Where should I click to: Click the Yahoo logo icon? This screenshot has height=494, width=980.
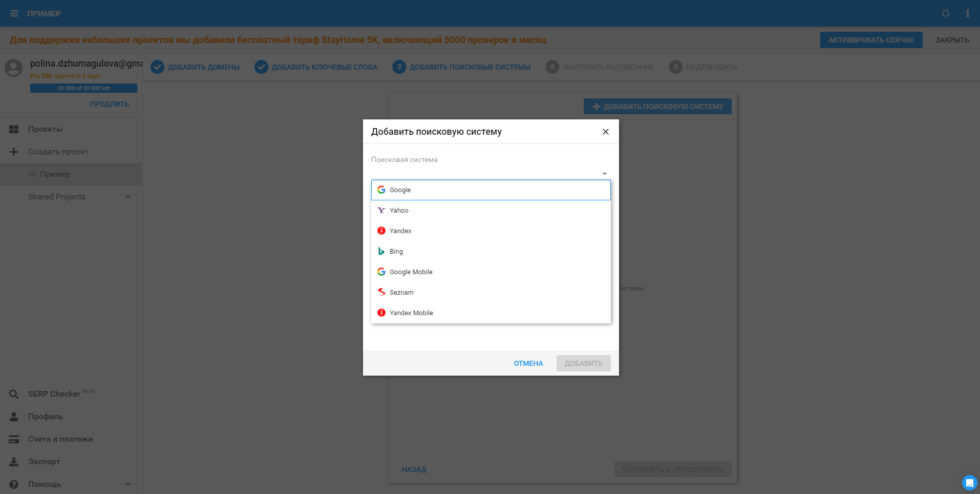[381, 210]
